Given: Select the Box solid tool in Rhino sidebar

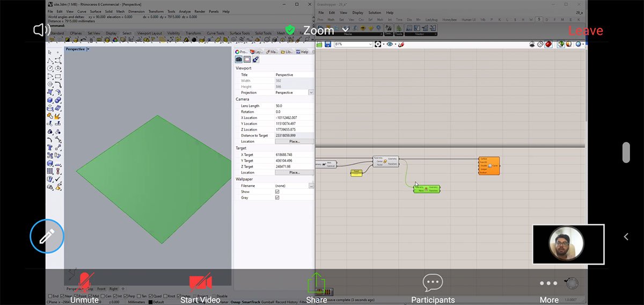Looking at the screenshot, I should coord(50,100).
